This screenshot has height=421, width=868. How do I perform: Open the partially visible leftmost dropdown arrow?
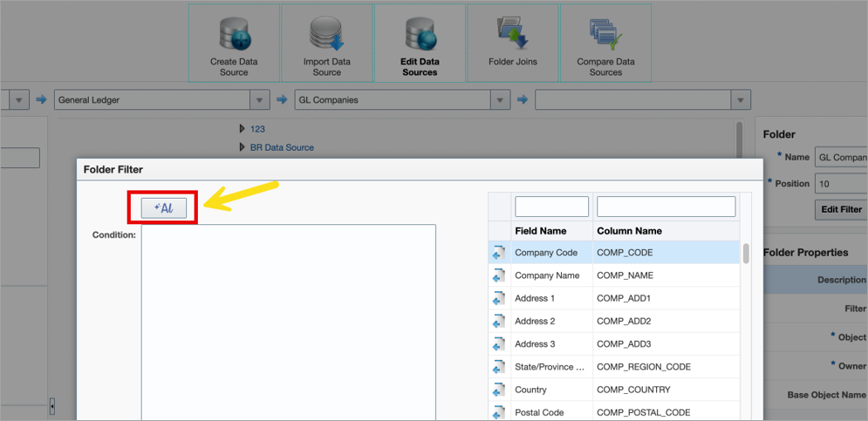tap(19, 100)
